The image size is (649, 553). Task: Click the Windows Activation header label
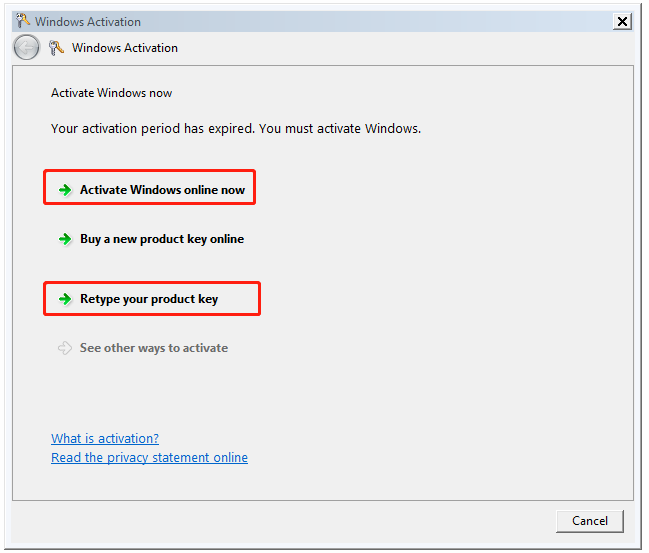(125, 48)
